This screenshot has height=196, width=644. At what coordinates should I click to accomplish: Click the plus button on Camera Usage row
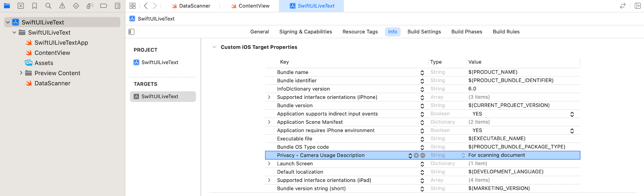pyautogui.click(x=416, y=155)
